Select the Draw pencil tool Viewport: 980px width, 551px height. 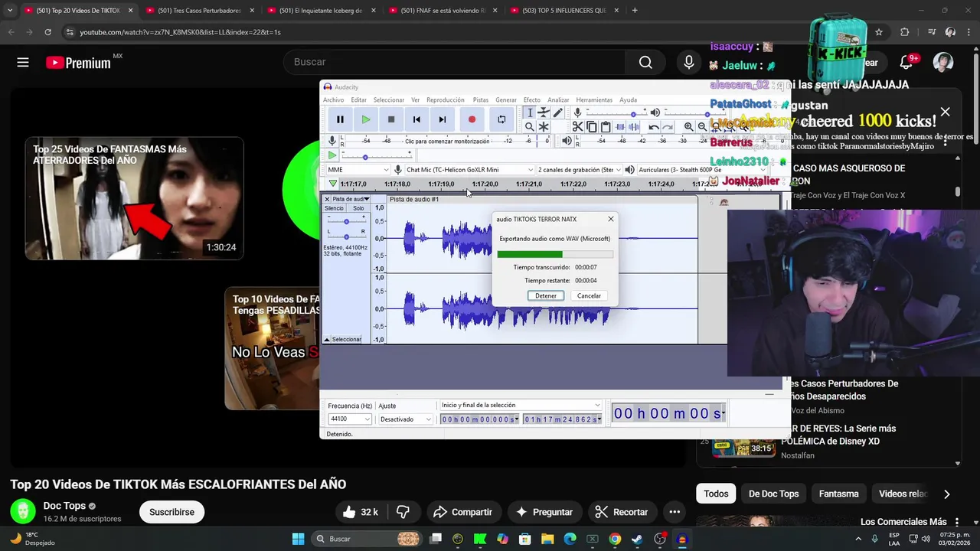point(558,112)
